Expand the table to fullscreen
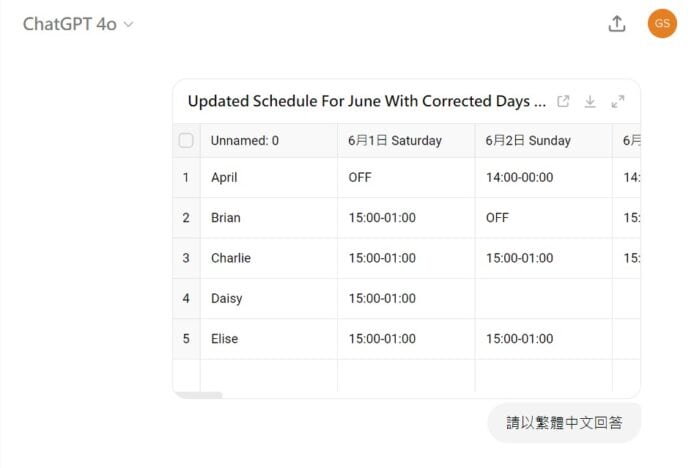Image resolution: width=694 pixels, height=468 pixels. [x=618, y=101]
